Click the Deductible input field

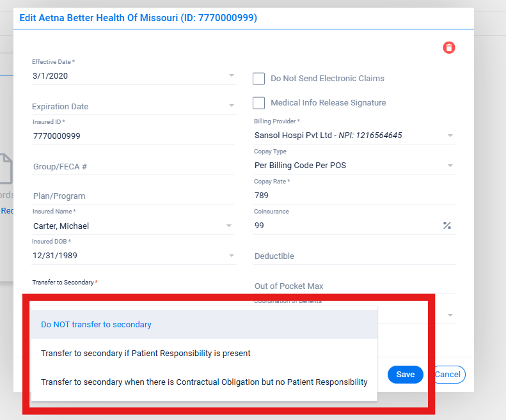coord(354,256)
